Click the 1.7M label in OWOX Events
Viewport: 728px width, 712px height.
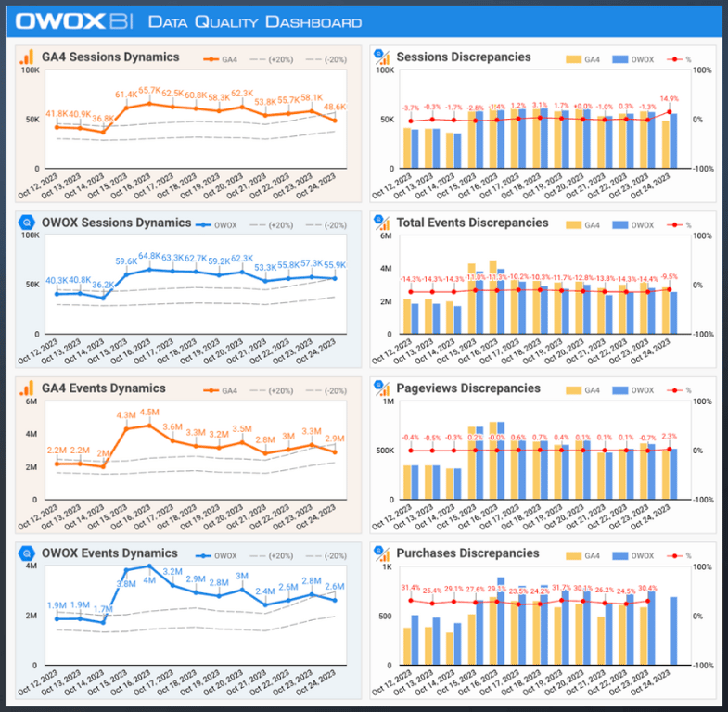click(x=103, y=609)
